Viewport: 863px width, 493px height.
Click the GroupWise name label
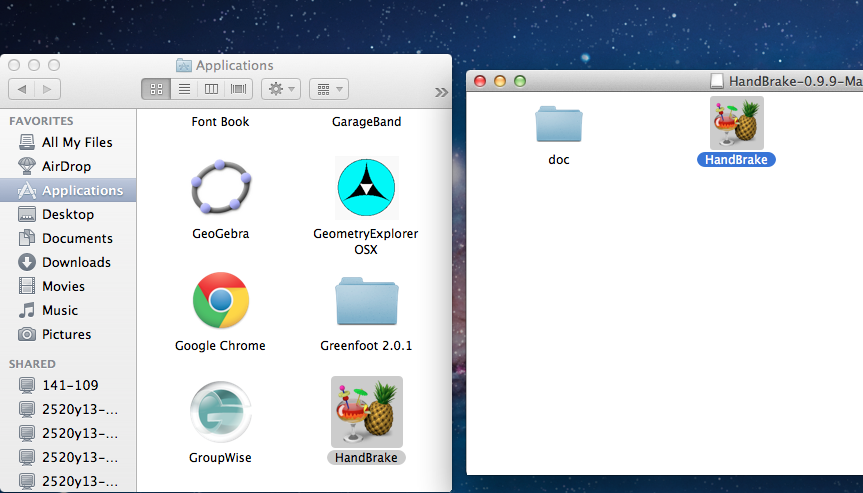pos(220,458)
